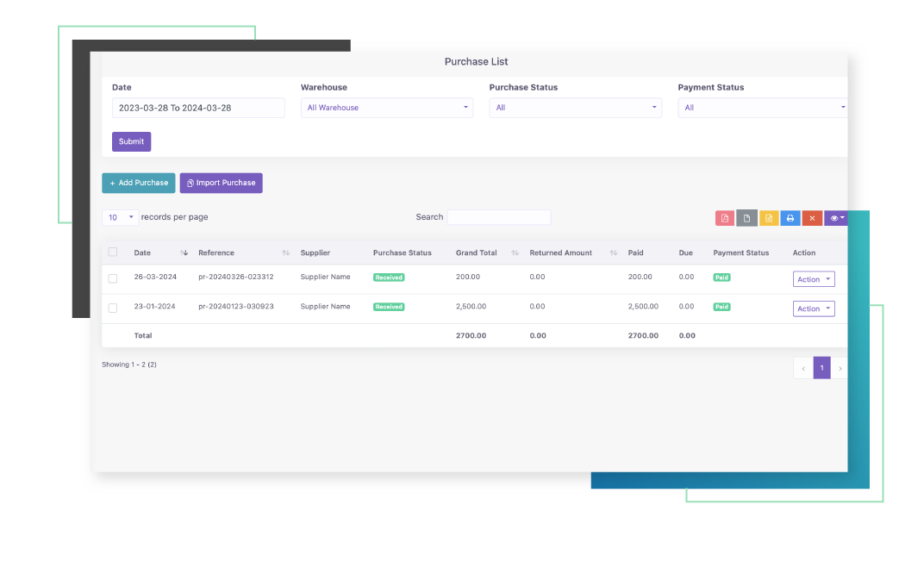Click into the Search input field
Screen dimensions: 924x561
click(498, 217)
